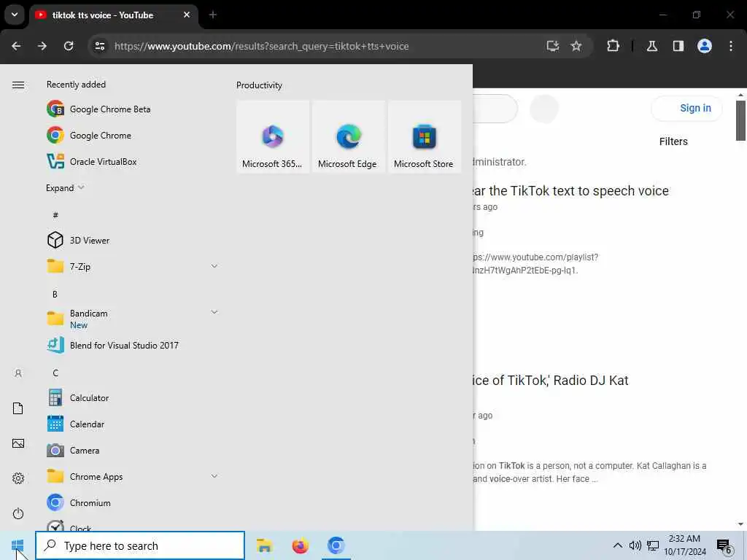Open File Explorer from taskbar
The width and height of the screenshot is (747, 560).
pos(264,545)
